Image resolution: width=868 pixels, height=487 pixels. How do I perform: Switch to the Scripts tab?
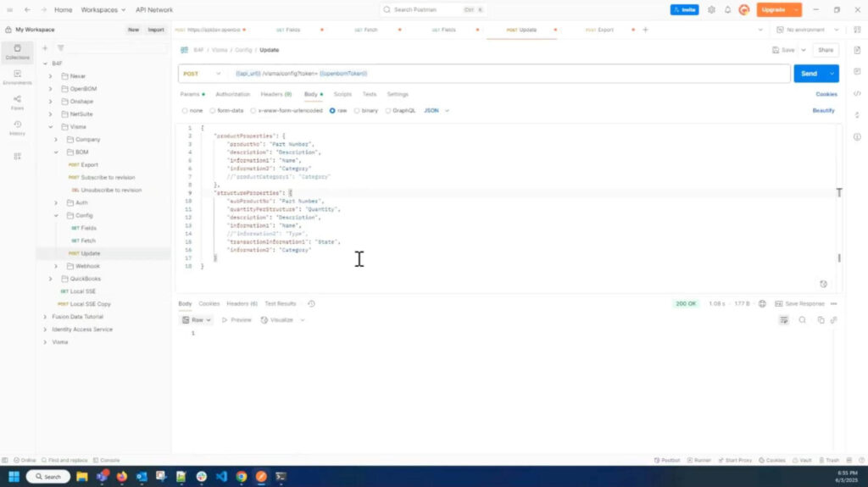coord(342,95)
